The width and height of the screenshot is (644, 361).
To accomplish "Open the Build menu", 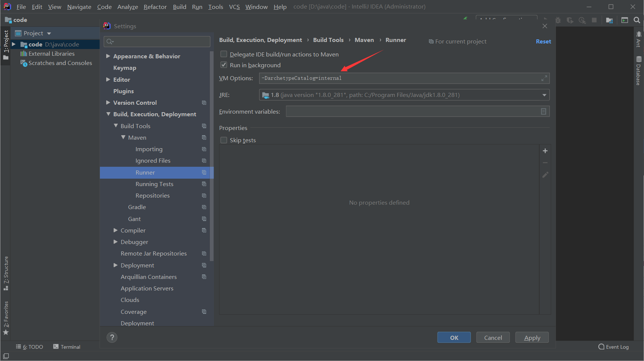I will point(179,7).
